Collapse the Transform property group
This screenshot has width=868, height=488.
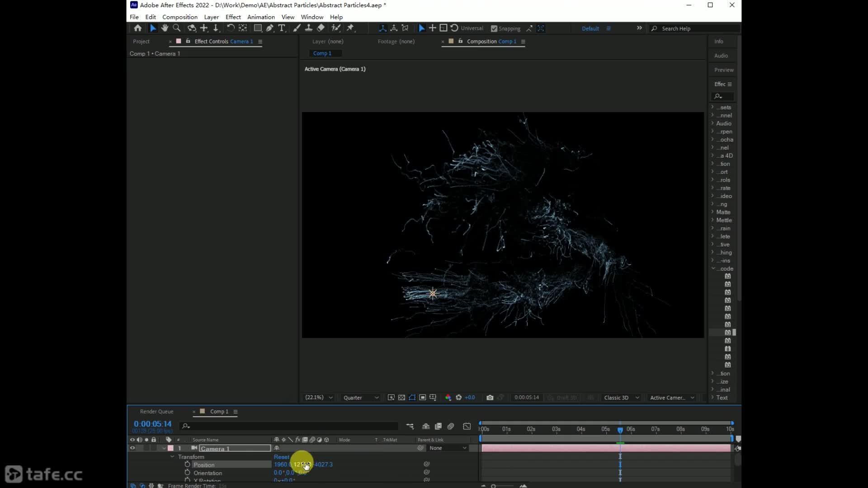172,457
